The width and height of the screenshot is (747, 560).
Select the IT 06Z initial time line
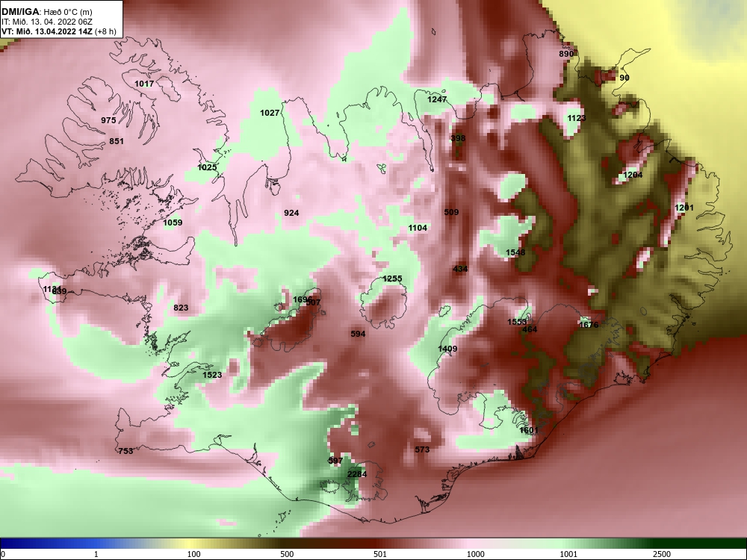tap(46, 22)
